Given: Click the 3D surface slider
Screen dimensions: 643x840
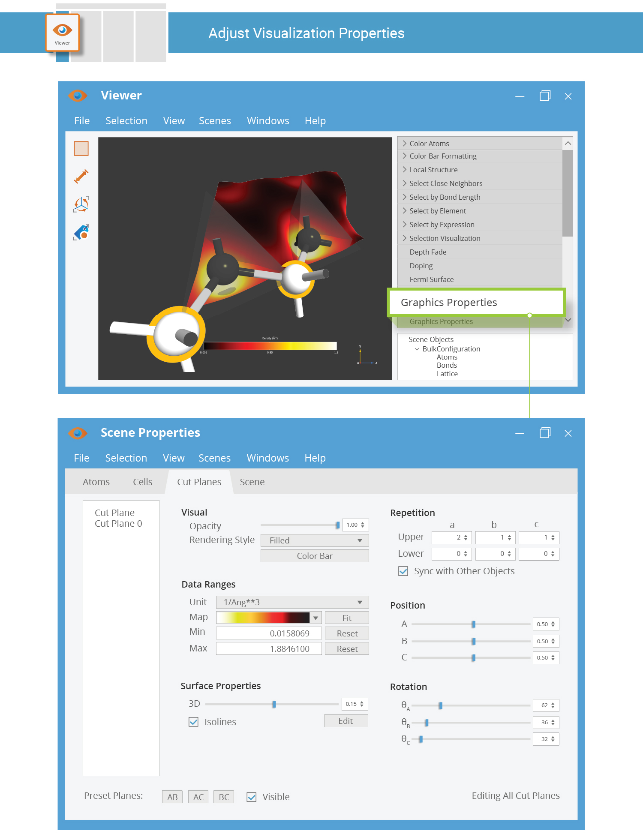Looking at the screenshot, I should [x=272, y=704].
